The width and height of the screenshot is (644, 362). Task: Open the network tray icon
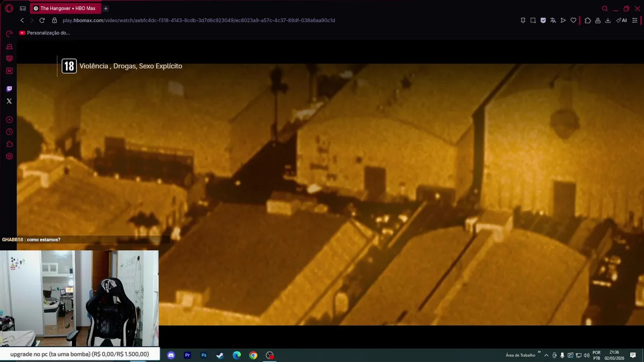tap(579, 355)
